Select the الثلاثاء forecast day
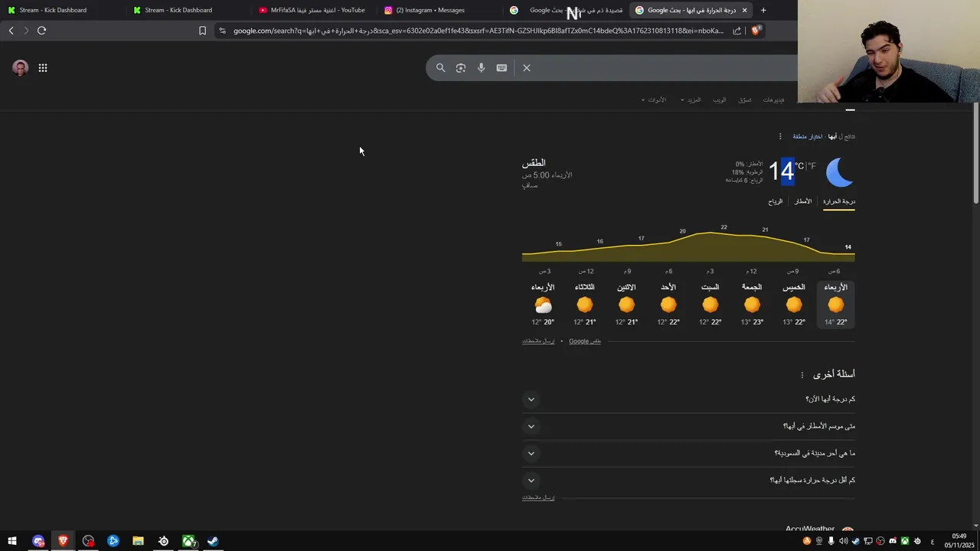This screenshot has width=980, height=551. pyautogui.click(x=585, y=304)
